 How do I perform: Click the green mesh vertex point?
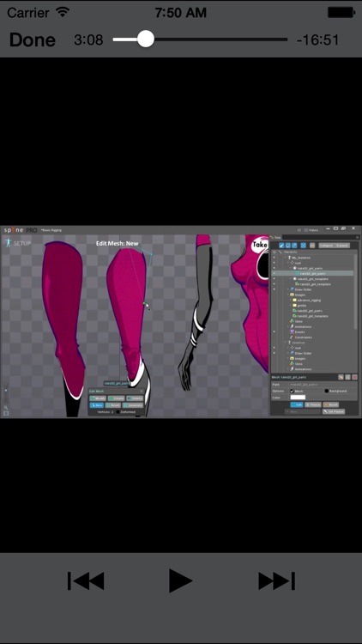point(144,303)
